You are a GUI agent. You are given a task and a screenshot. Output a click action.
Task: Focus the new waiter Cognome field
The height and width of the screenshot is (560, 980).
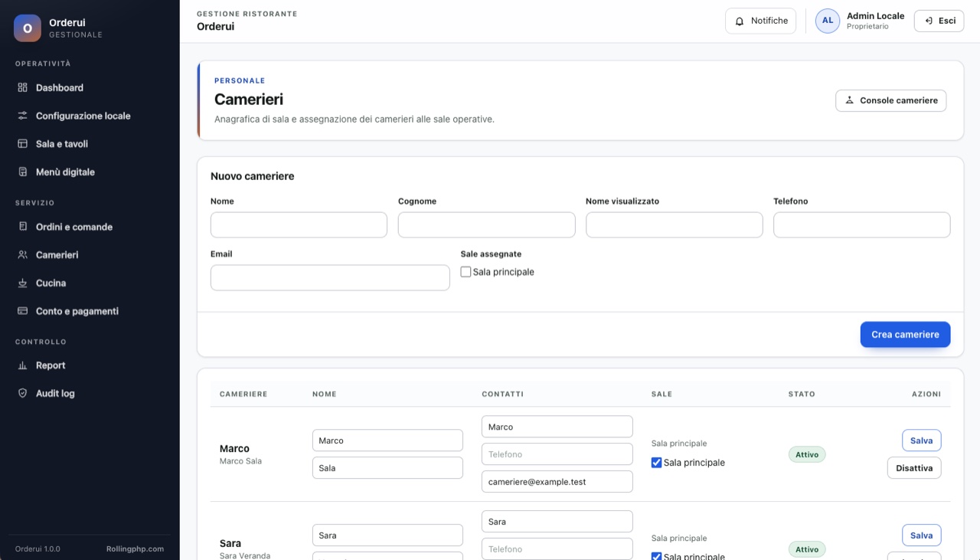pos(486,225)
